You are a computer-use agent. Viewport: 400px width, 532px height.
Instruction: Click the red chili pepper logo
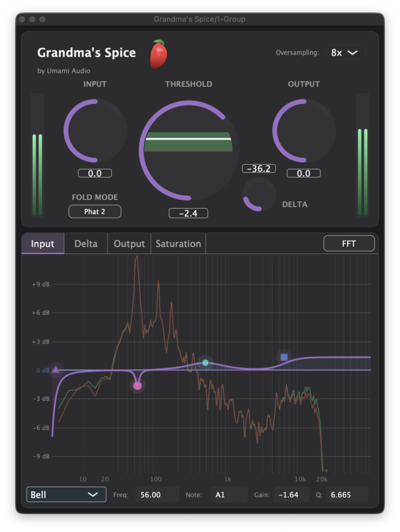159,54
